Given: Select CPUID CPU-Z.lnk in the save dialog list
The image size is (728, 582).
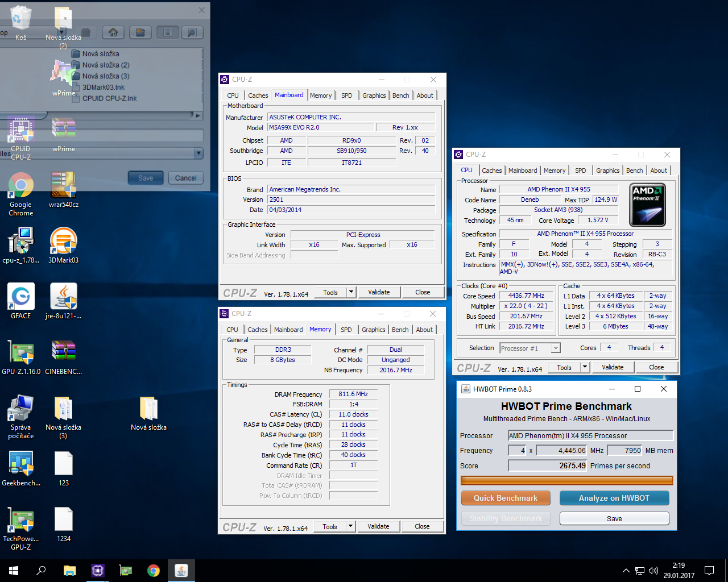Looking at the screenshot, I should tap(109, 98).
